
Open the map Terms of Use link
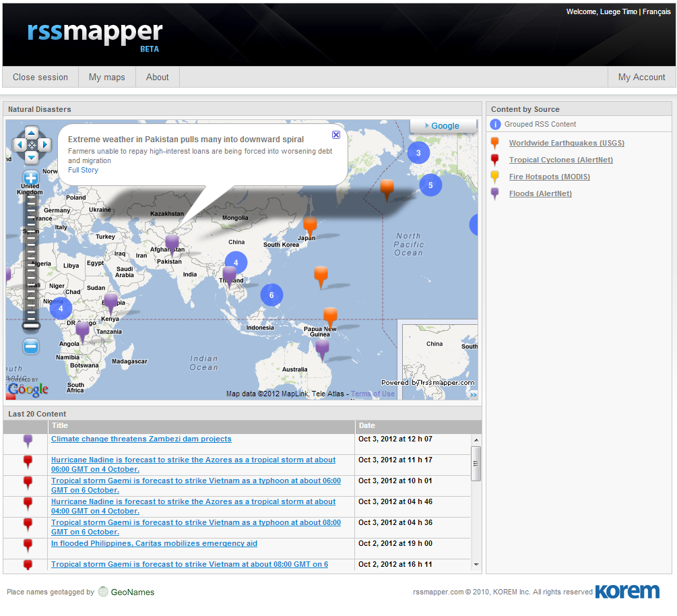click(x=373, y=394)
